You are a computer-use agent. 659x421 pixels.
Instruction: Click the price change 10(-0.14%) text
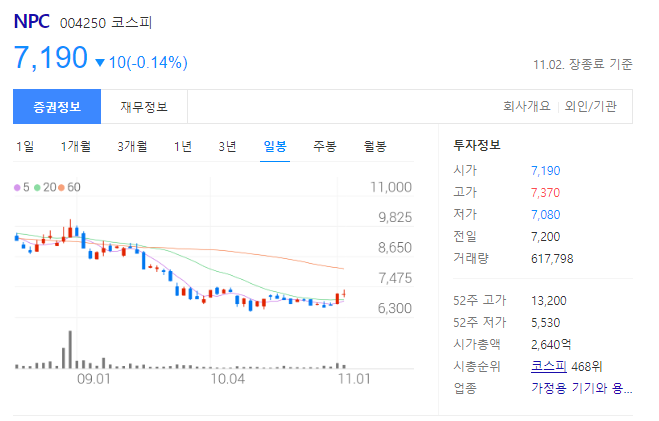[x=148, y=63]
